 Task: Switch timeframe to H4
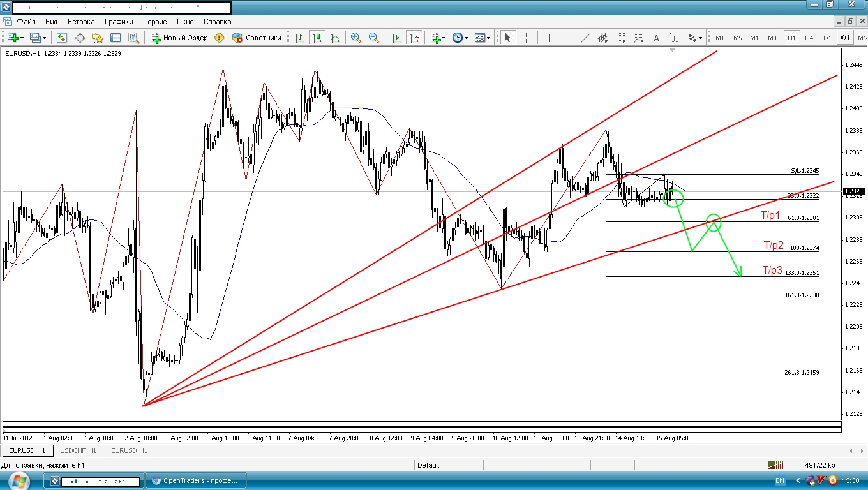[x=809, y=38]
